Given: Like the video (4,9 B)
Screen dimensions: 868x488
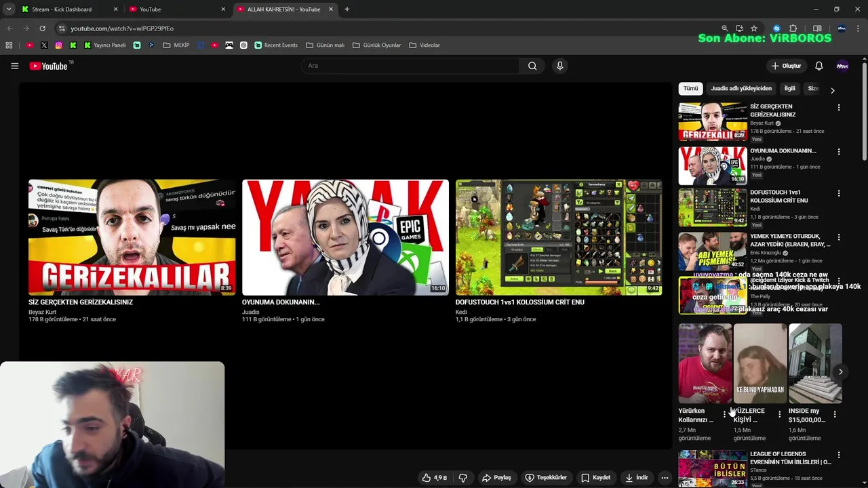Looking at the screenshot, I should (435, 478).
